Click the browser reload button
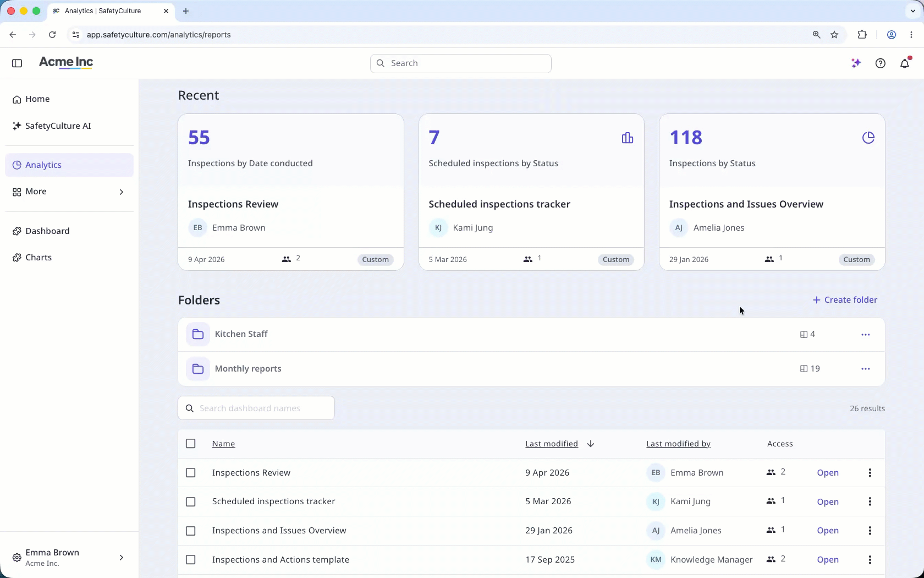The image size is (924, 578). pyautogui.click(x=52, y=35)
